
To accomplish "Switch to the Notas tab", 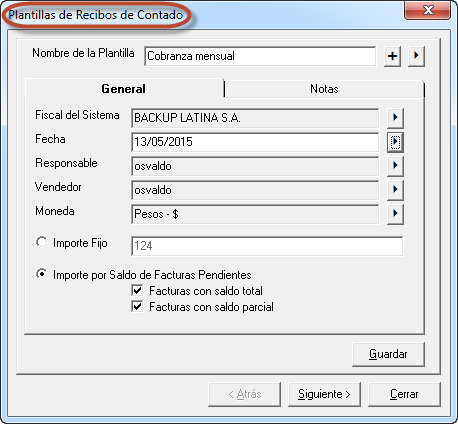I will 324,89.
